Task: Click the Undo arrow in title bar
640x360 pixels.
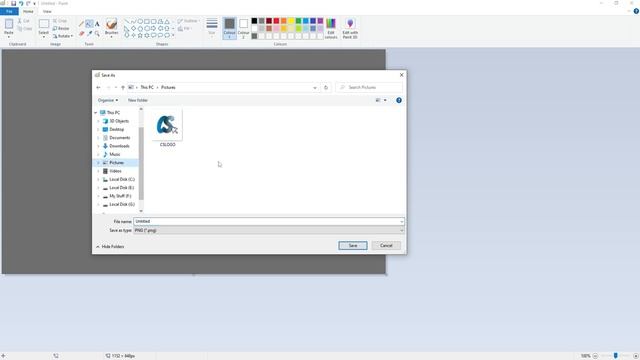Action: [x=21, y=3]
